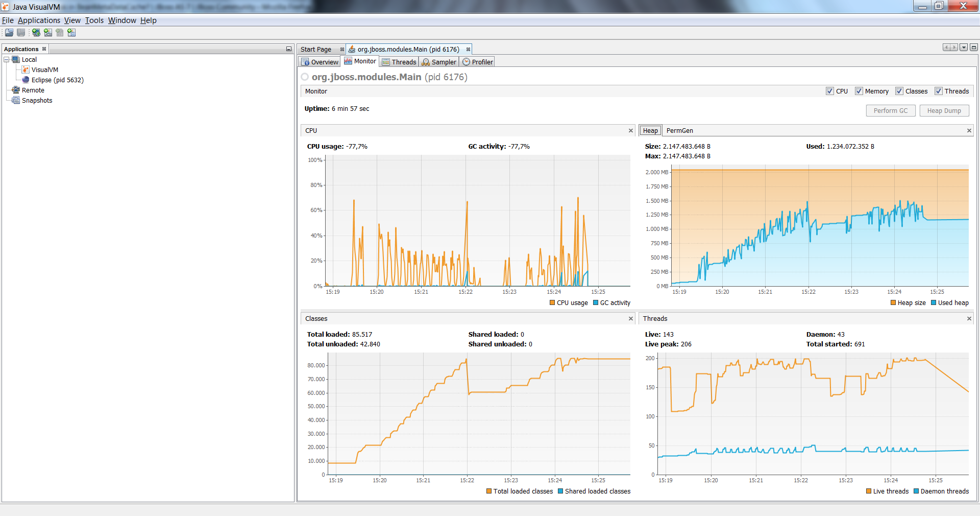Uncheck the Memory checkbox
980x516 pixels.
point(859,91)
